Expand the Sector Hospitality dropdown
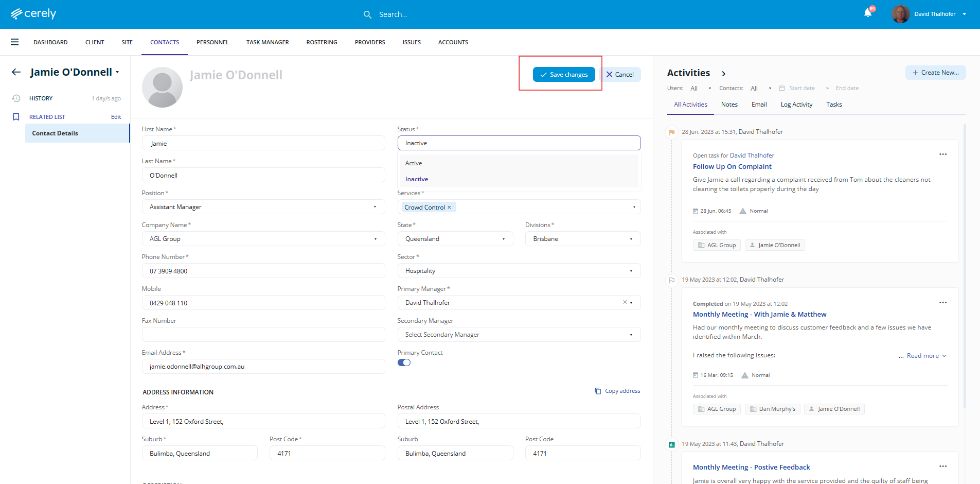The height and width of the screenshot is (484, 980). (x=519, y=271)
